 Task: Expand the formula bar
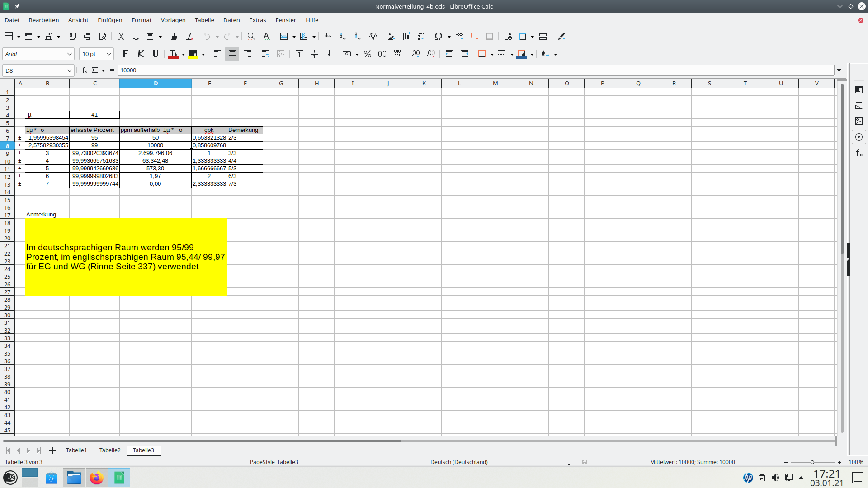click(839, 70)
